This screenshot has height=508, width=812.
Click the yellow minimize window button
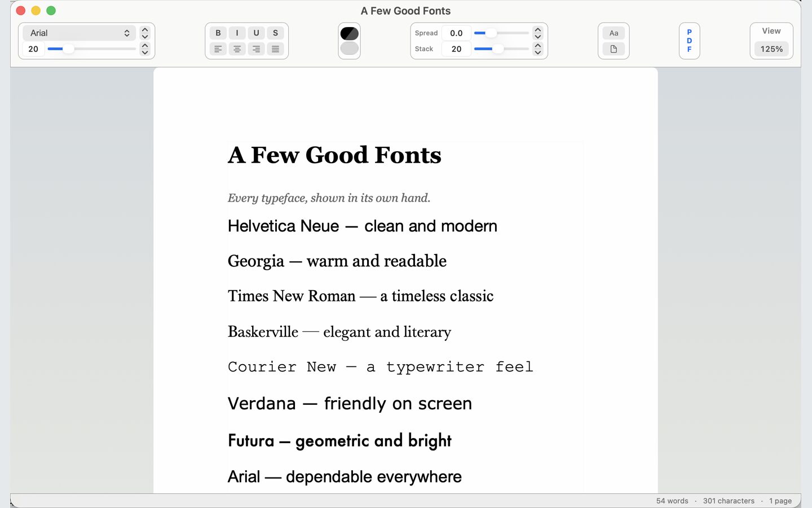tap(36, 11)
